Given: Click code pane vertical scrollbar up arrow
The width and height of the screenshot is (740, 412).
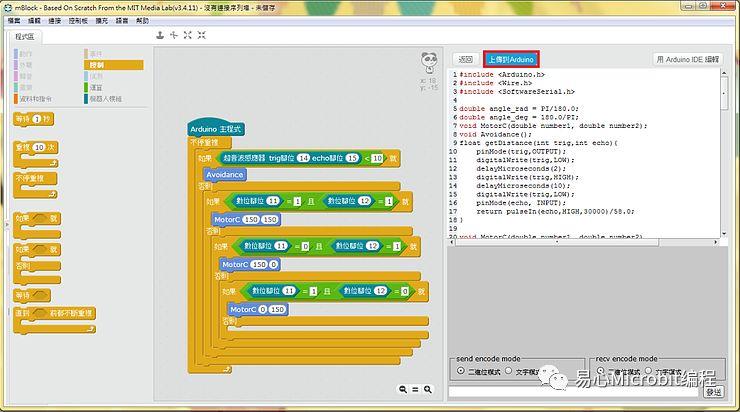Looking at the screenshot, I should (x=724, y=73).
